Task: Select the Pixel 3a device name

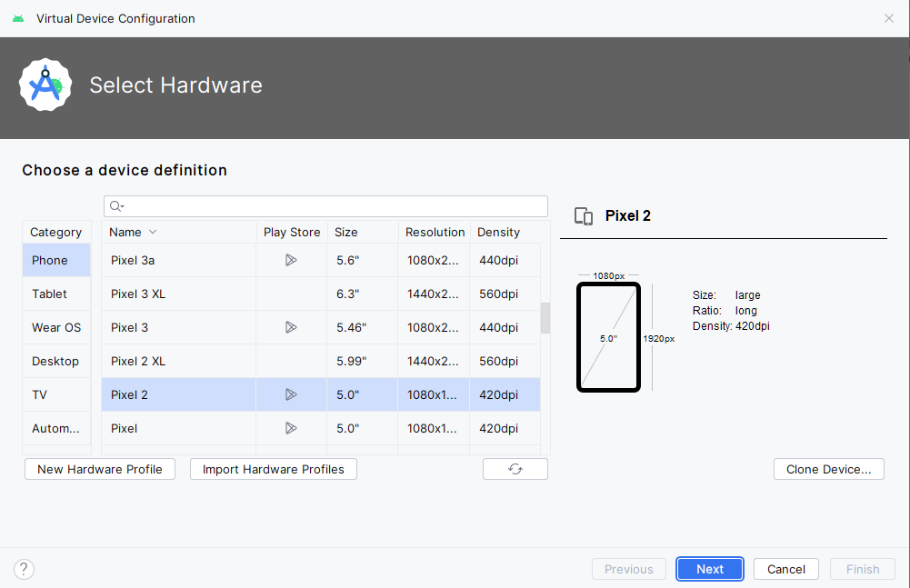Action: click(133, 260)
